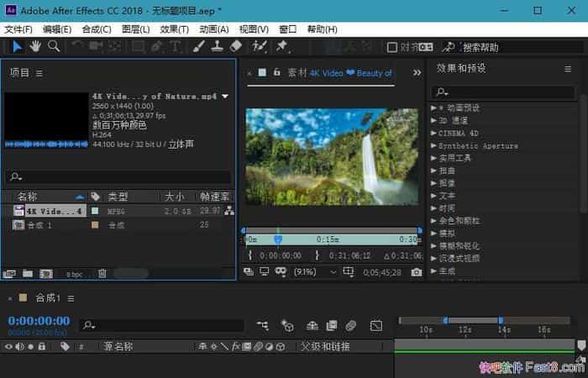Click the lock column switch in timeline
Viewport: 588px width, 378px height.
pyautogui.click(x=42, y=346)
